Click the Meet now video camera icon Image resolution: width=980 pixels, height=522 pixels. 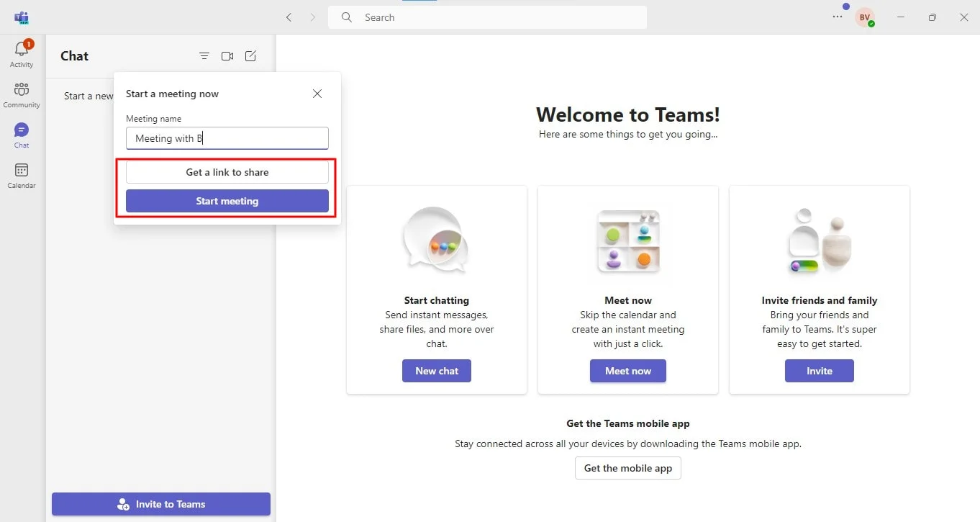click(227, 56)
